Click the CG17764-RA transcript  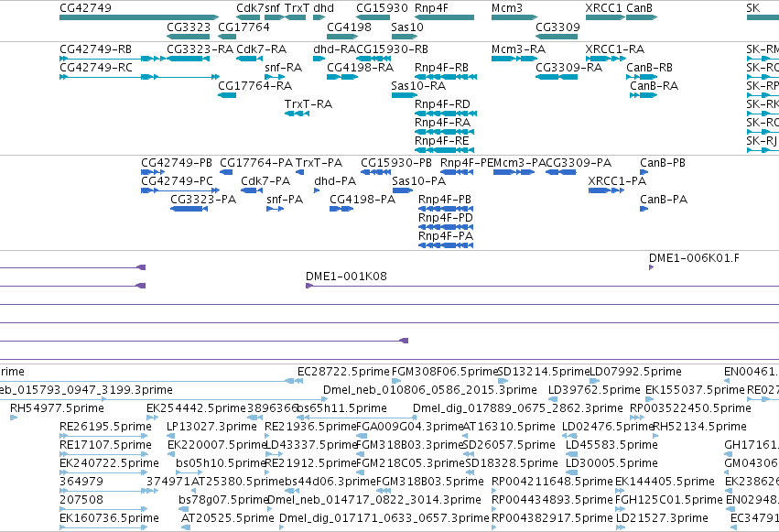(227, 95)
